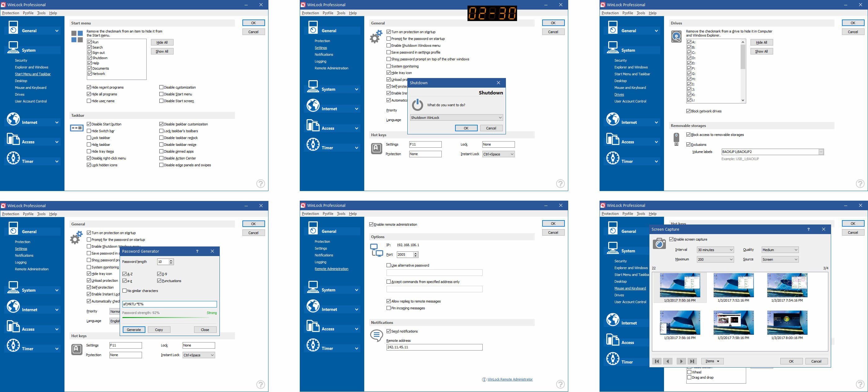868x392 pixels.
Task: Click the Timer compass icon in the top-left window
Action: point(13,158)
